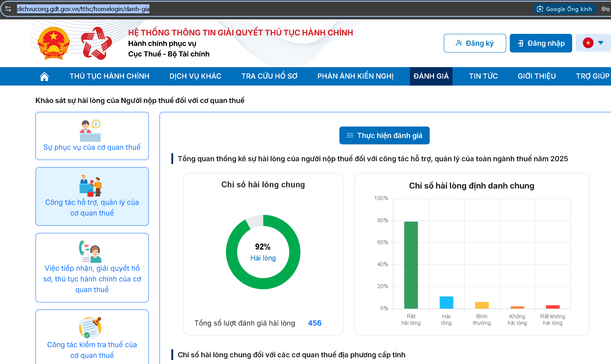
Task: Click the green Rất hài lòng bar
Action: point(411,265)
